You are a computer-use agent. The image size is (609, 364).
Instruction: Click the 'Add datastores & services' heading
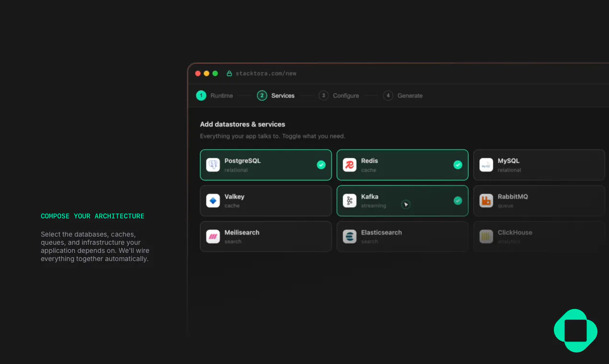click(x=243, y=124)
